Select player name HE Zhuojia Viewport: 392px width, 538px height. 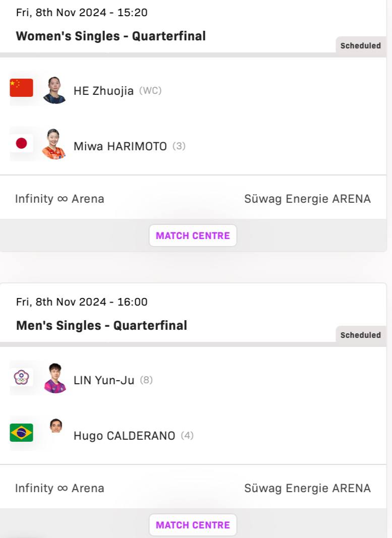point(103,91)
